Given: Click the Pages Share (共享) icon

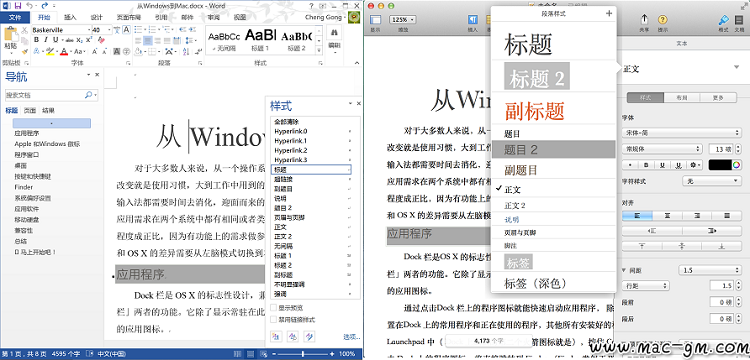Looking at the screenshot, I should pyautogui.click(x=644, y=20).
